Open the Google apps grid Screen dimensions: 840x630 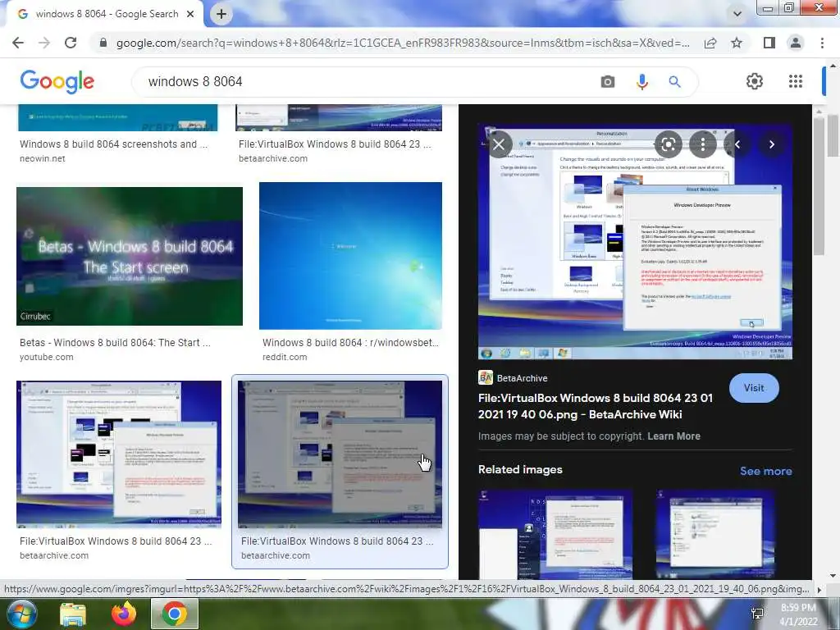point(796,81)
